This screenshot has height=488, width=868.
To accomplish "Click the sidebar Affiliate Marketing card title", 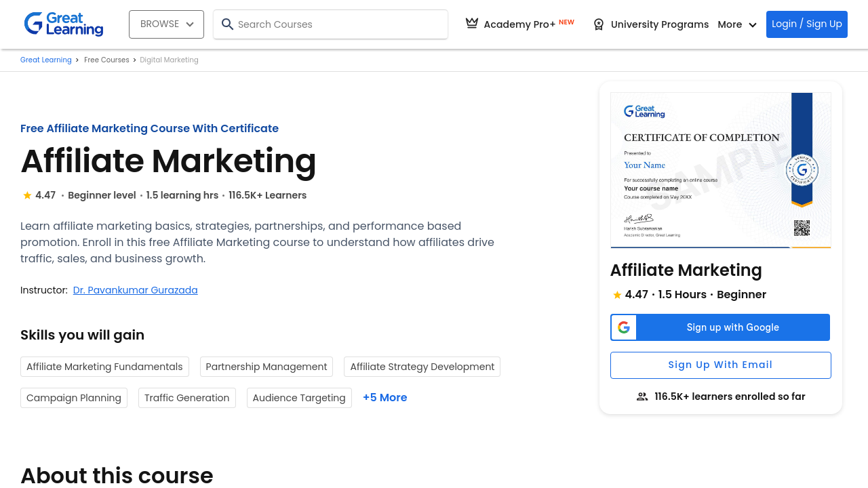I will pos(686,270).
